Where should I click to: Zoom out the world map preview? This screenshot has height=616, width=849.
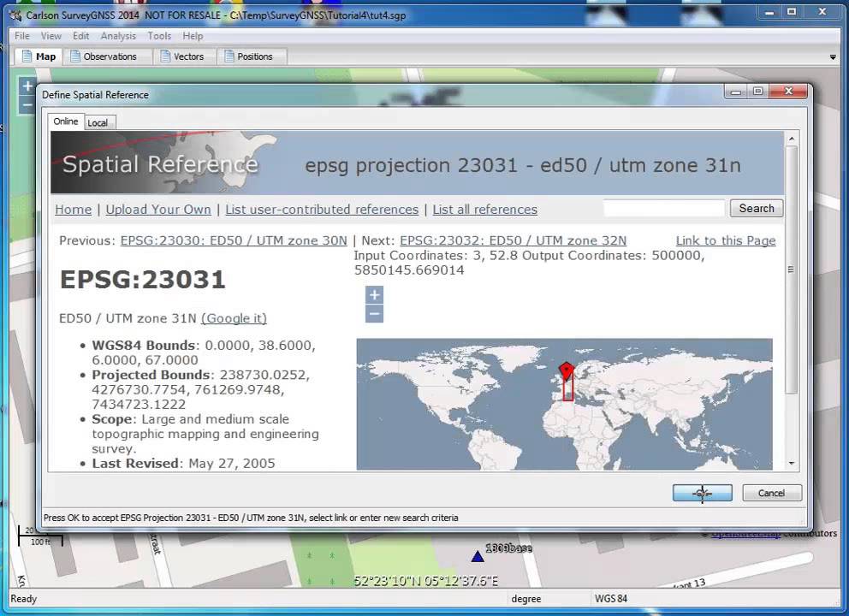(374, 314)
